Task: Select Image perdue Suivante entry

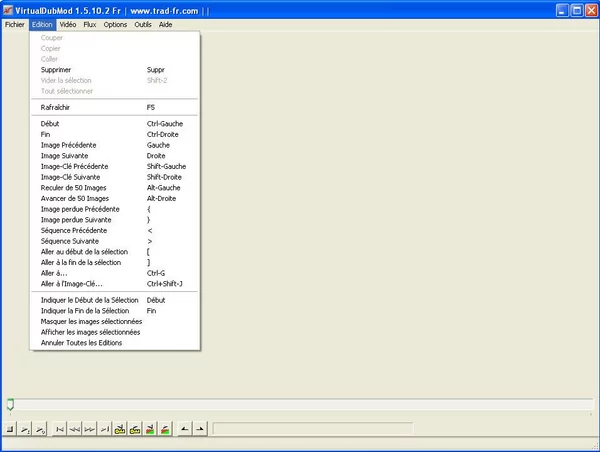Action: pyautogui.click(x=115, y=220)
